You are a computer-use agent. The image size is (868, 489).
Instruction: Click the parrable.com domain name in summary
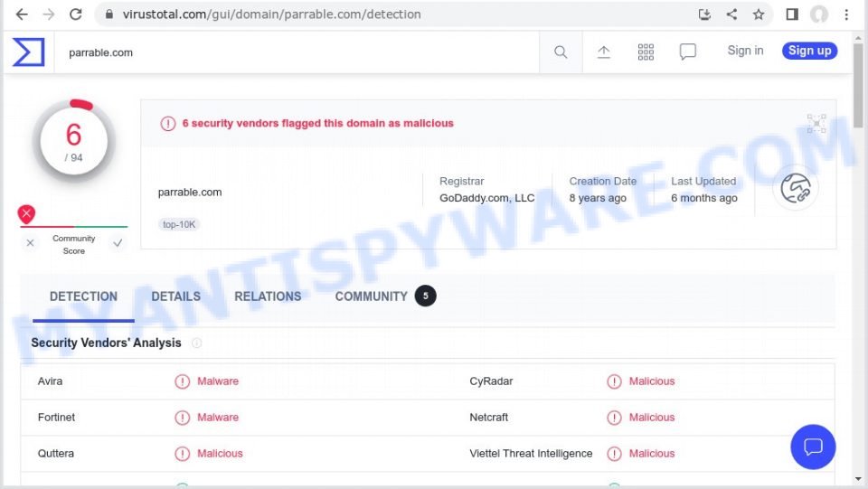190,192
